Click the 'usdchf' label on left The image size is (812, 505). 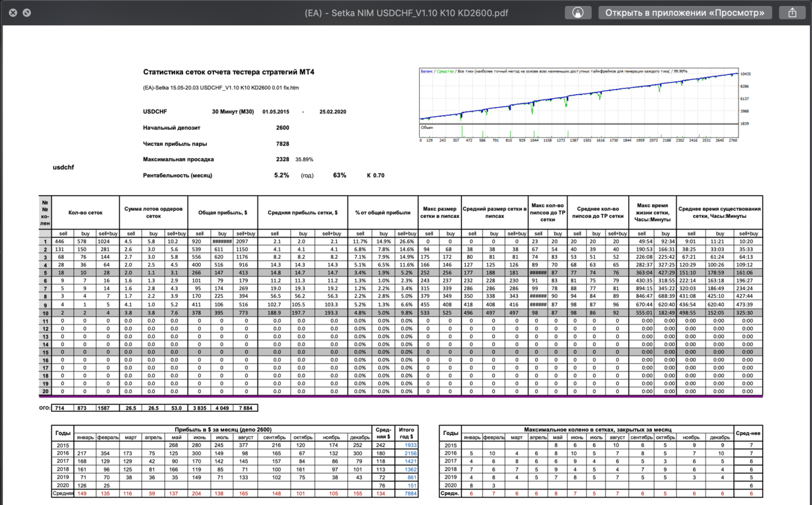[63, 167]
